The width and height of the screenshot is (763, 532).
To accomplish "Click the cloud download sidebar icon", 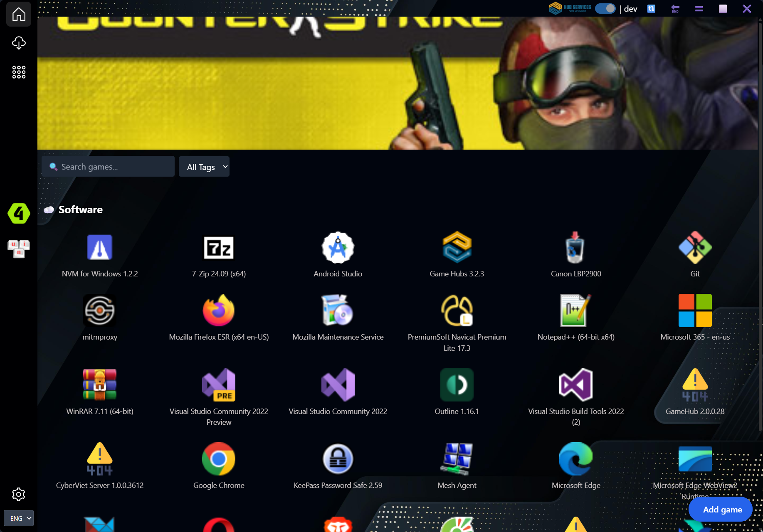I will point(19,43).
